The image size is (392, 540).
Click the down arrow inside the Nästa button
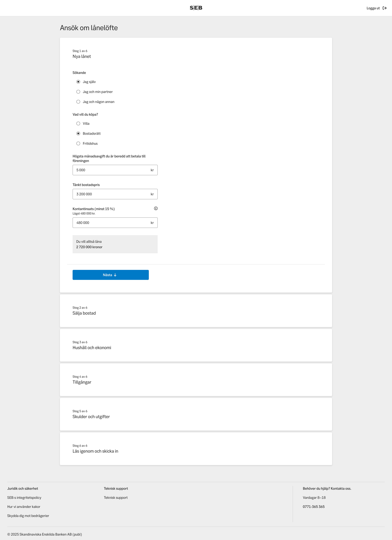(115, 275)
